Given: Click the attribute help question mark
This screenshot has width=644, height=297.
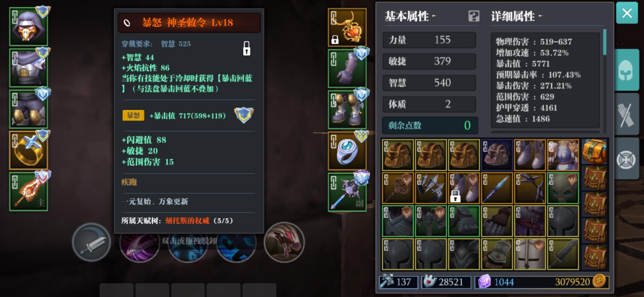Looking at the screenshot, I should [x=474, y=16].
